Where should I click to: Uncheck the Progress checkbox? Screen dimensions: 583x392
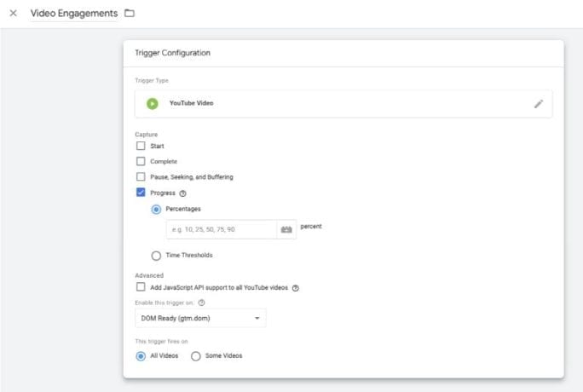point(141,193)
